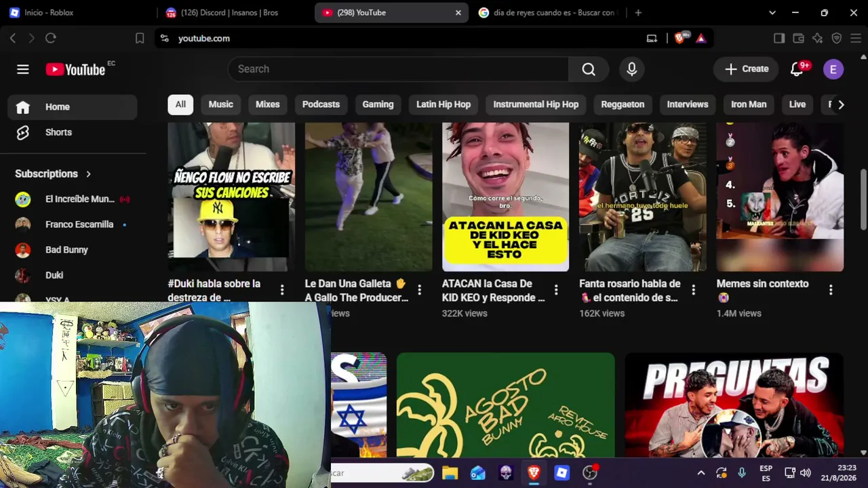
Task: Click the install app icon in address bar
Action: tap(652, 39)
